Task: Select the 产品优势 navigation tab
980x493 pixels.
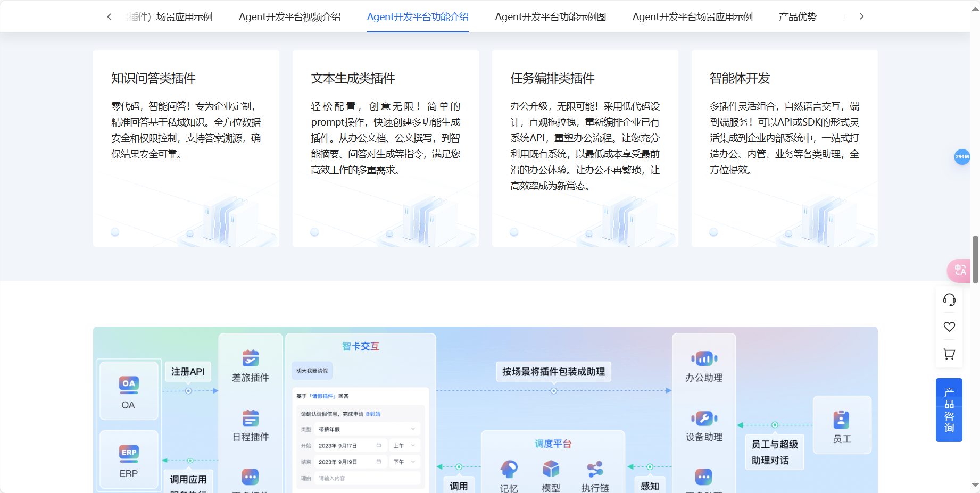Action: [x=797, y=16]
